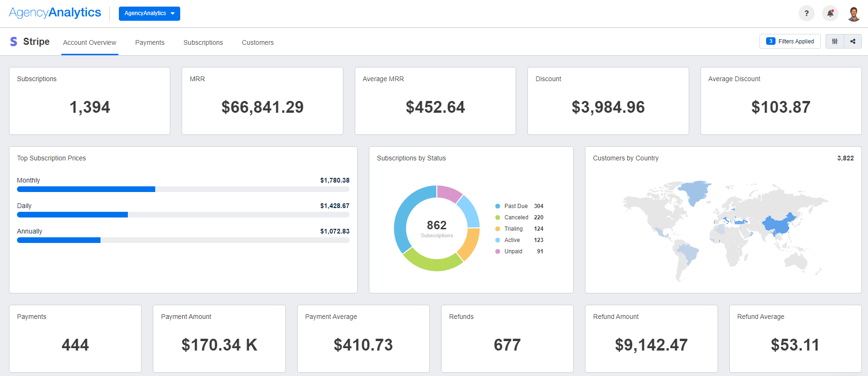Image resolution: width=868 pixels, height=376 pixels.
Task: Click the AgencyAnalytics logo
Action: point(55,13)
